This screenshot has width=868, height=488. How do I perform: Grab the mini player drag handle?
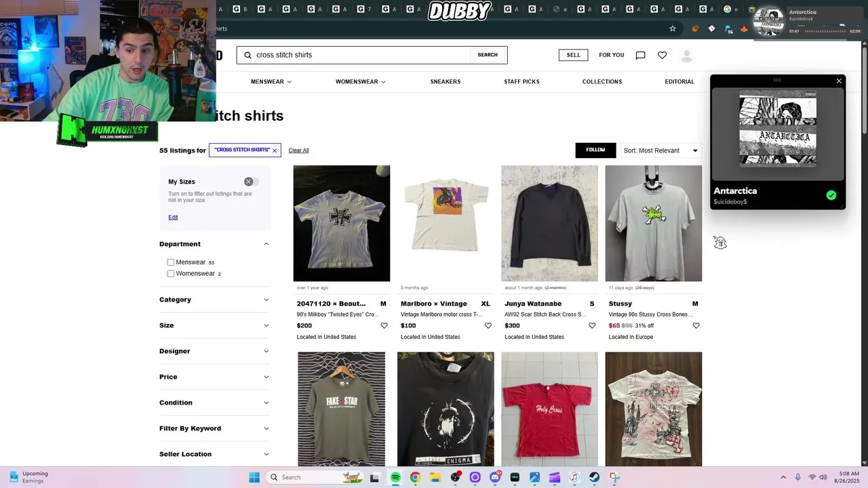point(777,80)
